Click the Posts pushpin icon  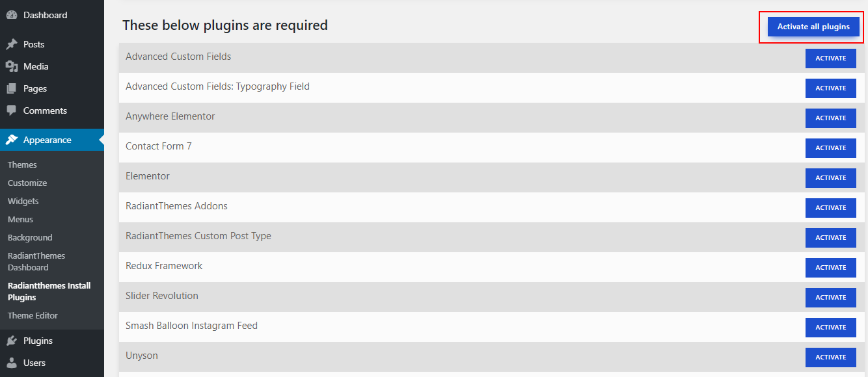12,44
